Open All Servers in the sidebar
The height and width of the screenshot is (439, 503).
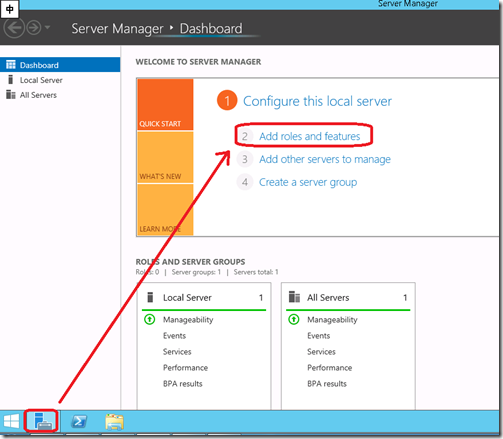pos(38,95)
